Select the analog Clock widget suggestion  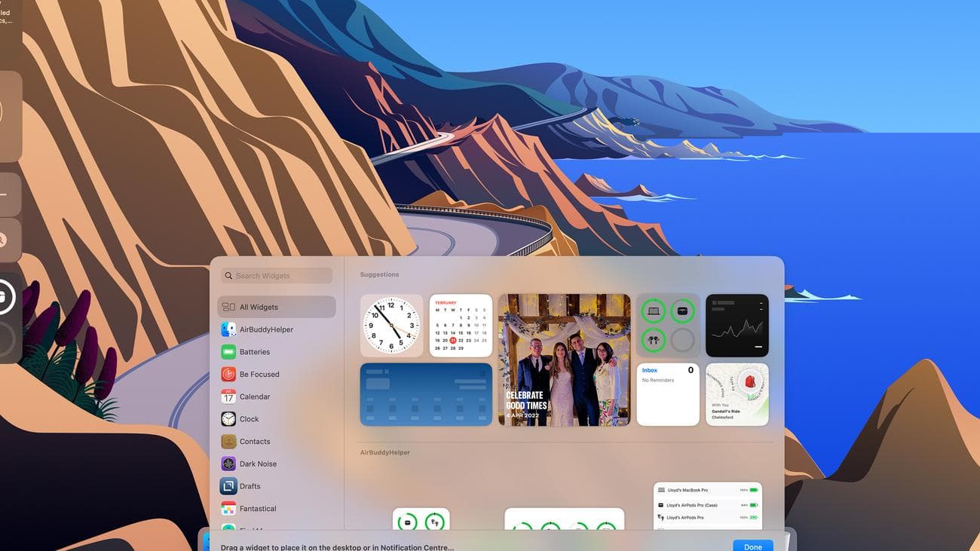click(x=392, y=325)
